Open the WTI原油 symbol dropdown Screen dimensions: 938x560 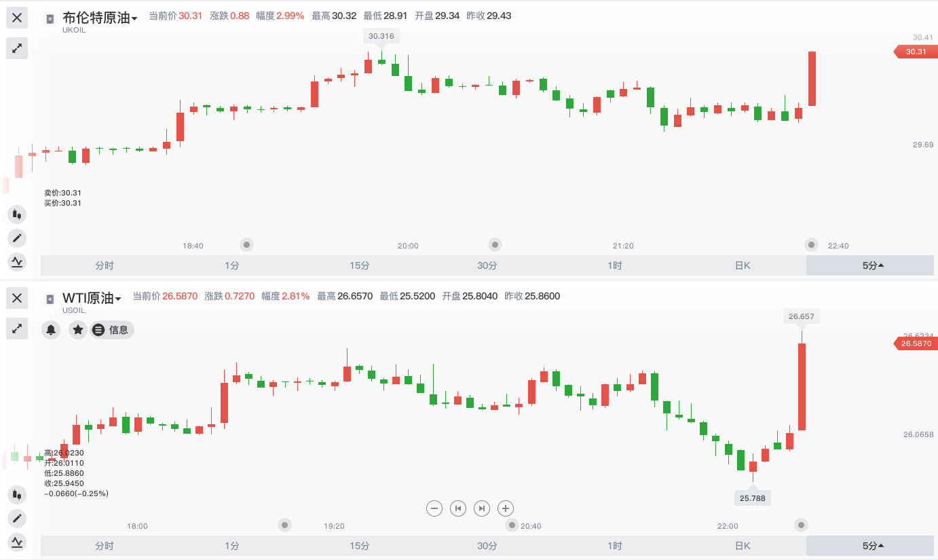tap(92, 298)
